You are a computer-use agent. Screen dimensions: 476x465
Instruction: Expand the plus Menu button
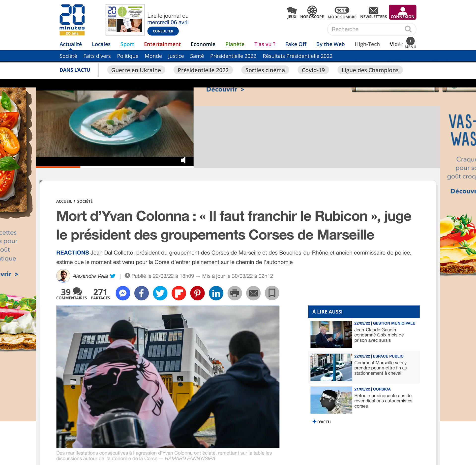point(410,43)
